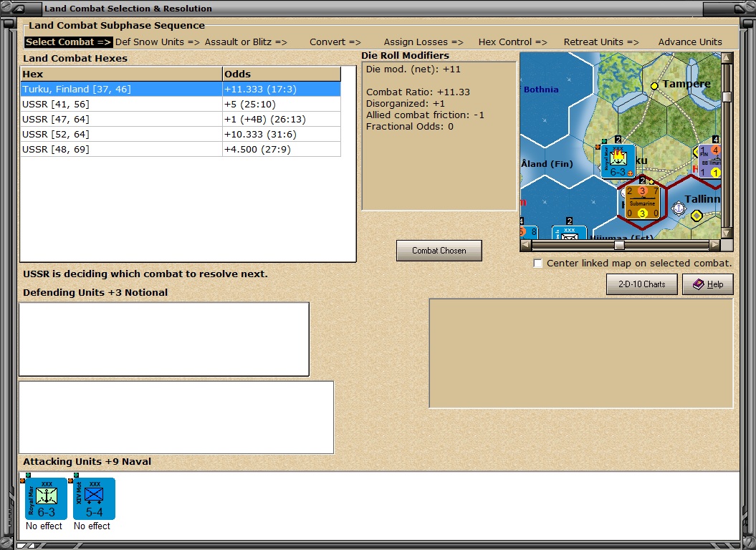Click the Tallinn port anchor symbol

point(679,208)
